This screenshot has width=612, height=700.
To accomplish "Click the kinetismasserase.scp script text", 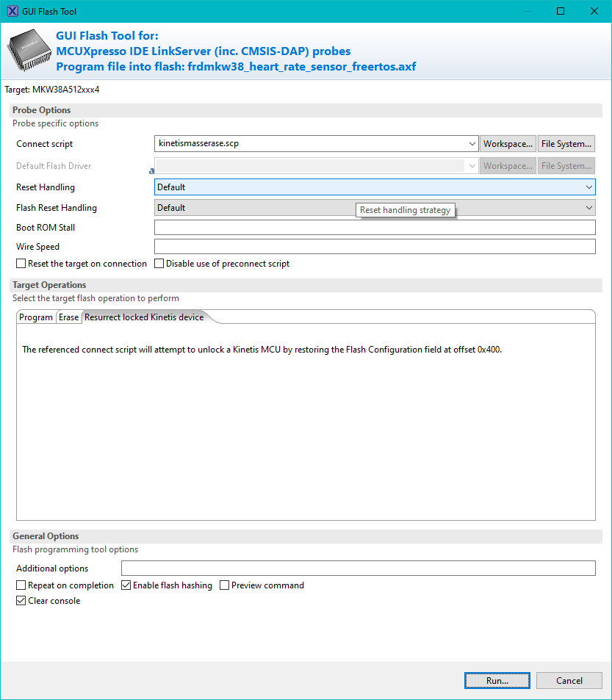I will (198, 143).
